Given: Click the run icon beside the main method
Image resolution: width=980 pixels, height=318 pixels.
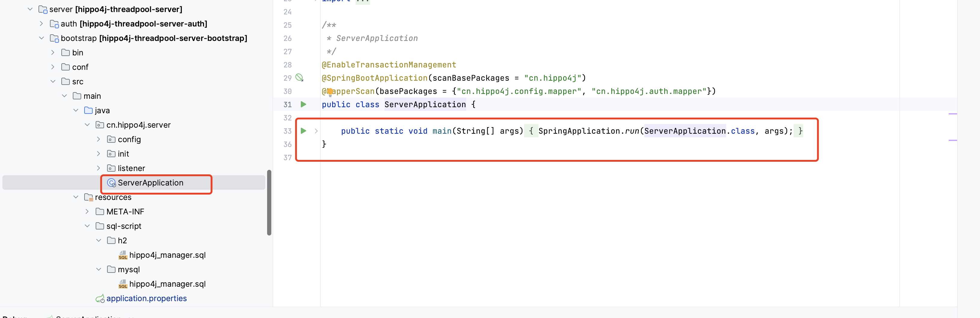Looking at the screenshot, I should (x=303, y=131).
